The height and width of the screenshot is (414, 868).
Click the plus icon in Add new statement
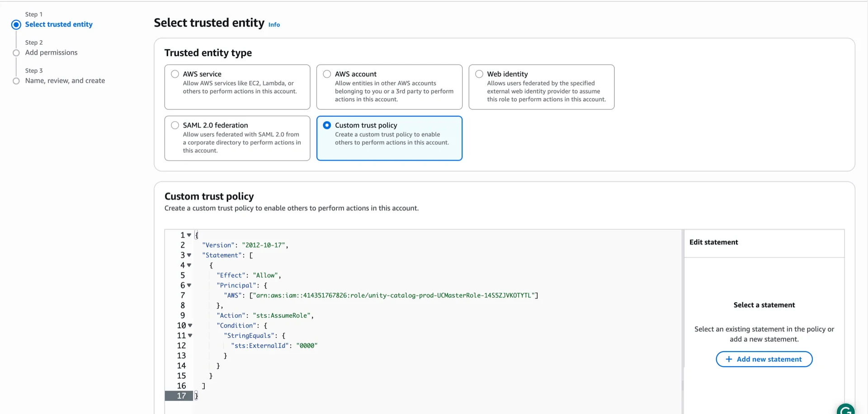729,359
